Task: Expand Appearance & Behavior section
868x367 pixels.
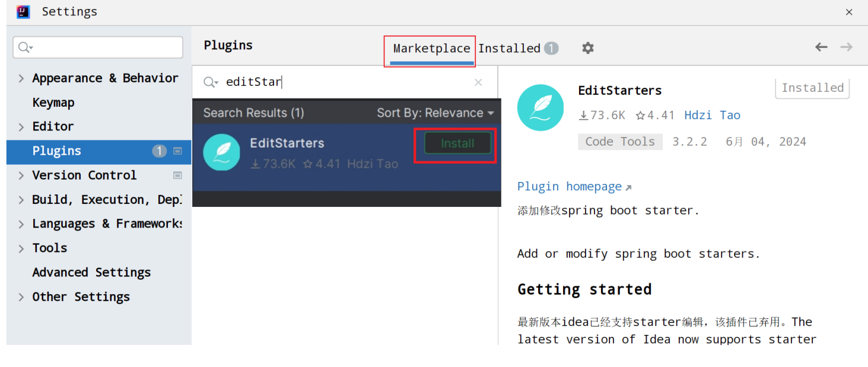Action: tap(21, 78)
